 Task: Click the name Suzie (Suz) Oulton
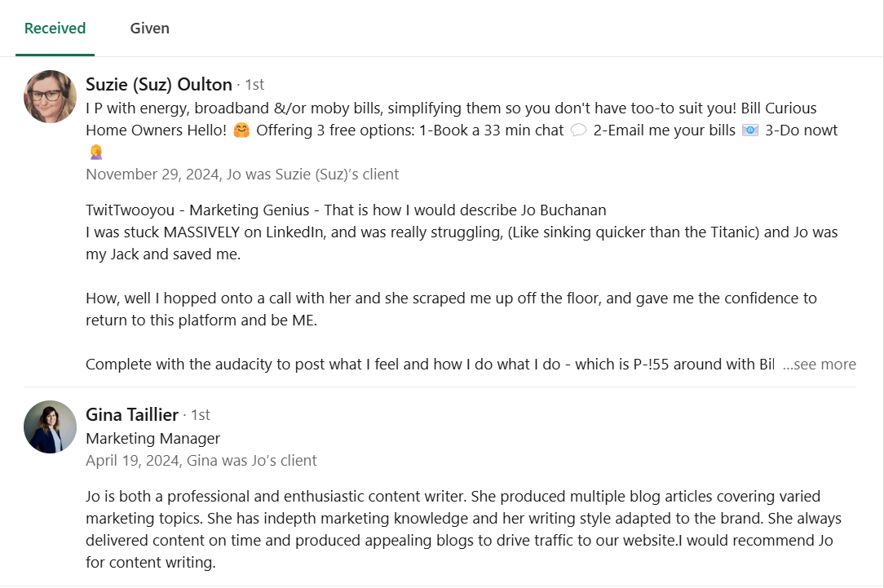tap(159, 85)
